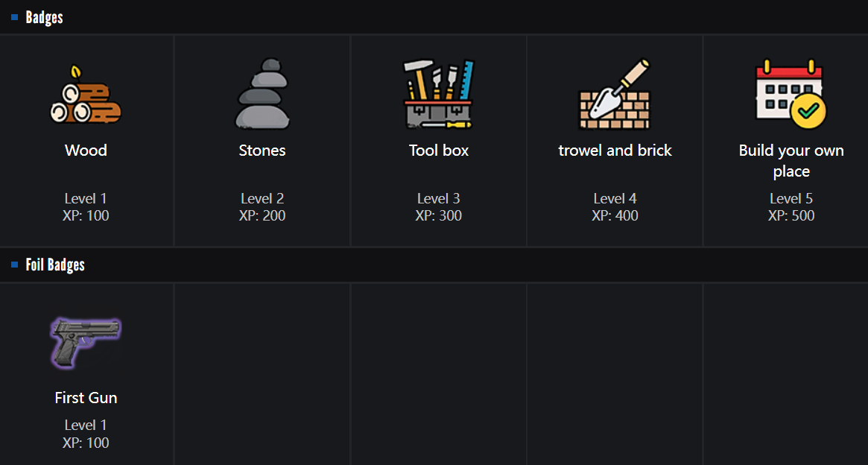The height and width of the screenshot is (465, 868).
Task: Click the Level 5 XP: 500 text
Action: point(791,207)
